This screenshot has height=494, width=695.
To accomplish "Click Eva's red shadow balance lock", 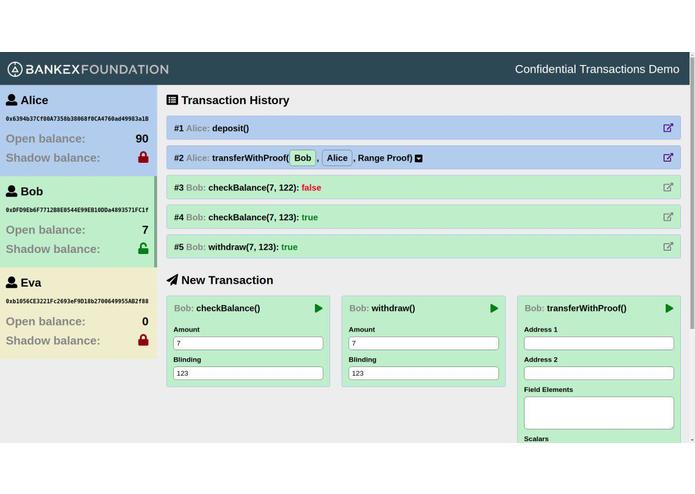I will click(x=143, y=340).
